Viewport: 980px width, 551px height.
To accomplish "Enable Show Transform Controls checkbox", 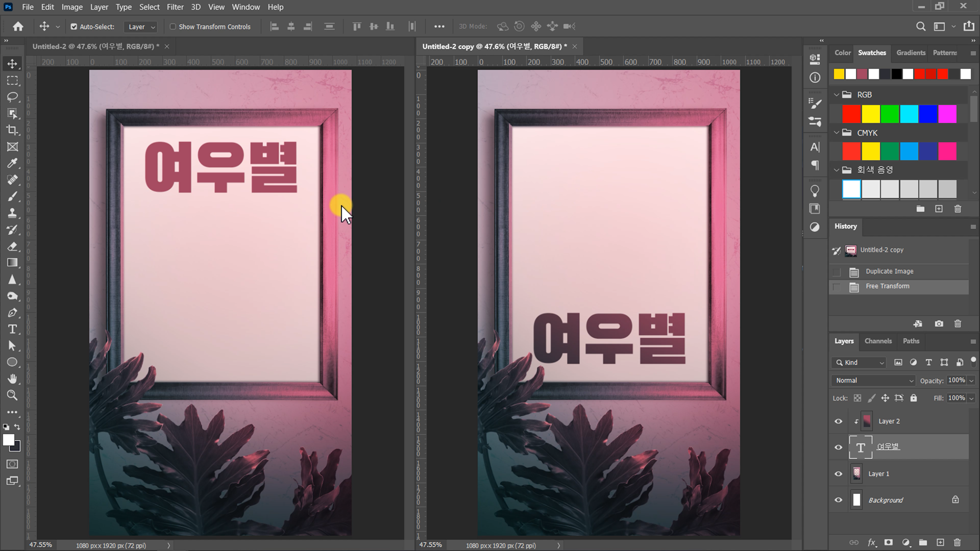I will click(x=173, y=27).
